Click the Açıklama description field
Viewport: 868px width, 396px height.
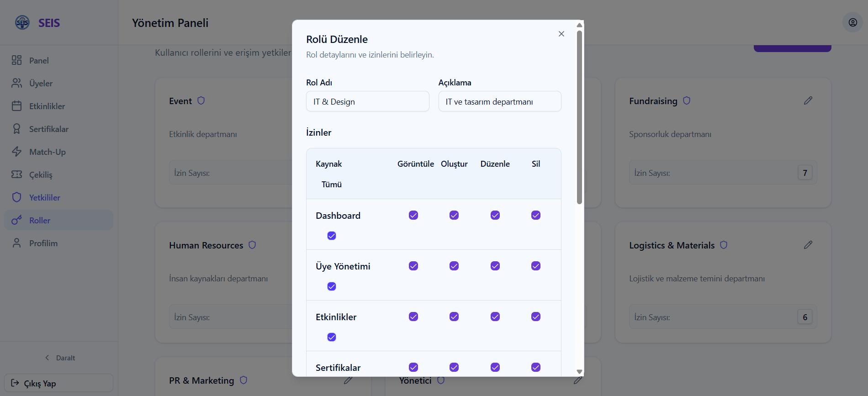499,101
